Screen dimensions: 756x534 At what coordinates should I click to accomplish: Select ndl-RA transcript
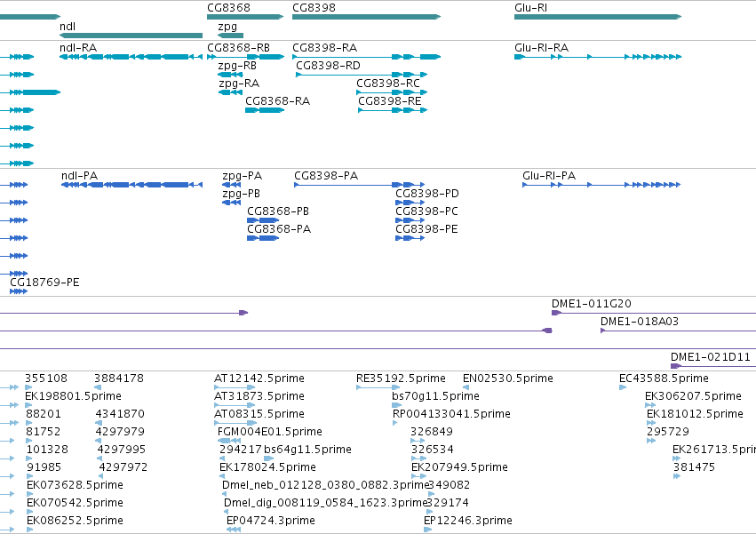(x=131, y=57)
